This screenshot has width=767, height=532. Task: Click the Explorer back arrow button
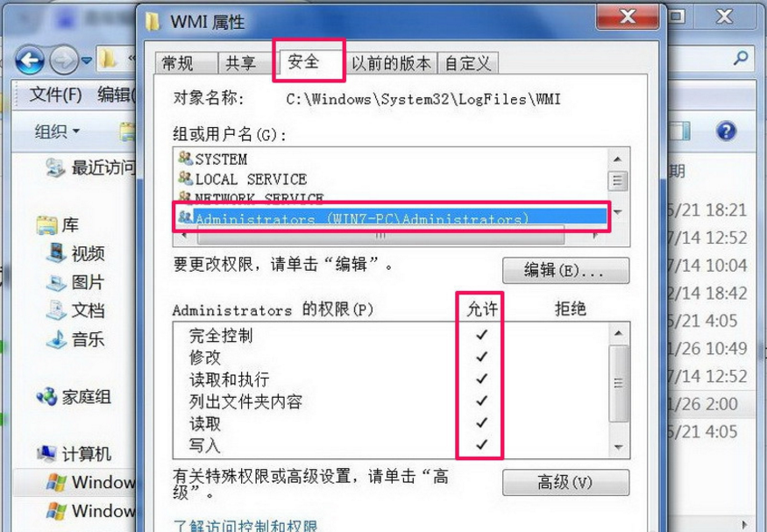(x=29, y=60)
